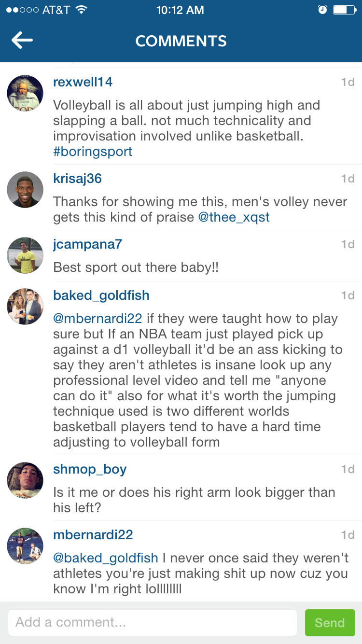This screenshot has height=644, width=362.
Task: Tap the alarm clock status icon
Action: [x=323, y=10]
